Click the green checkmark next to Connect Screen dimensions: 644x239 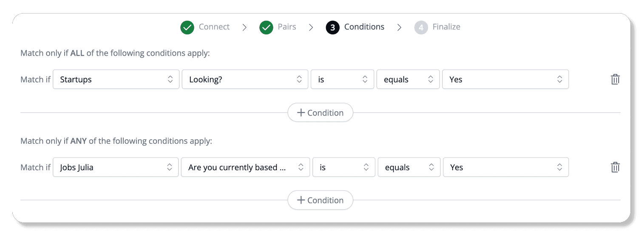click(187, 28)
